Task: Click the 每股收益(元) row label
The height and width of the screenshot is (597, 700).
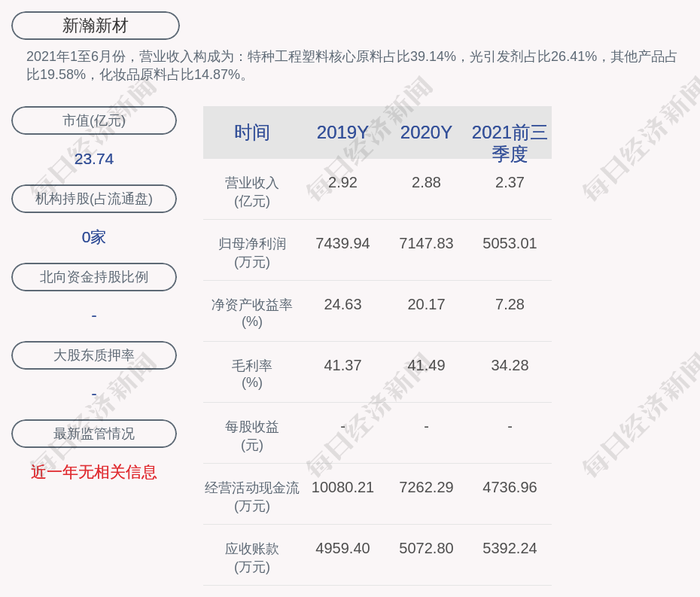Action: coord(252,436)
